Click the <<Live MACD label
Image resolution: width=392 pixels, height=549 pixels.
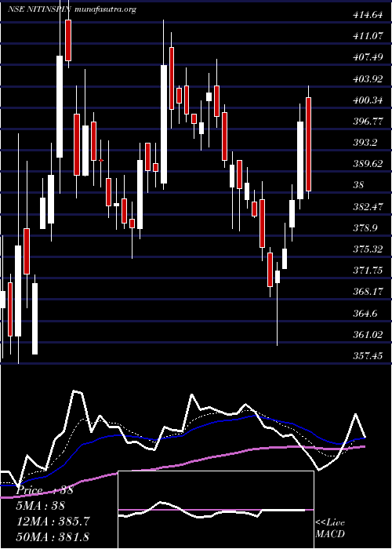330,529
